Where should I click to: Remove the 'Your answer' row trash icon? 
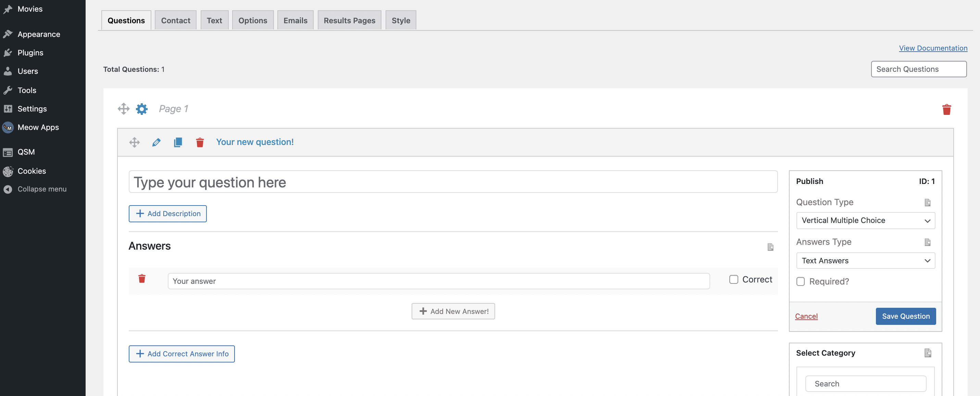click(142, 279)
